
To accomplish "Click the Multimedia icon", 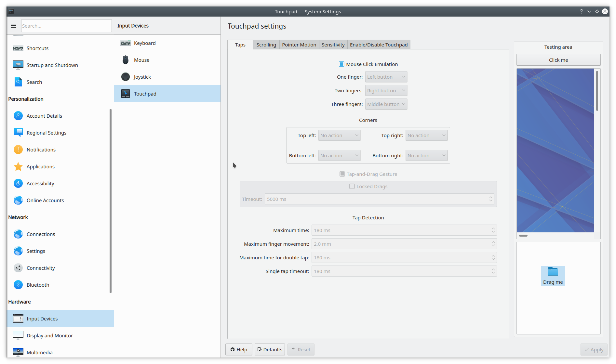I will point(18,352).
